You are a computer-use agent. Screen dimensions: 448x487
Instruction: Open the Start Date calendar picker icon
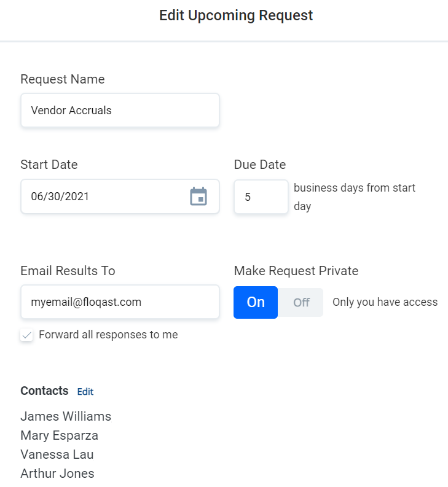[x=198, y=197]
